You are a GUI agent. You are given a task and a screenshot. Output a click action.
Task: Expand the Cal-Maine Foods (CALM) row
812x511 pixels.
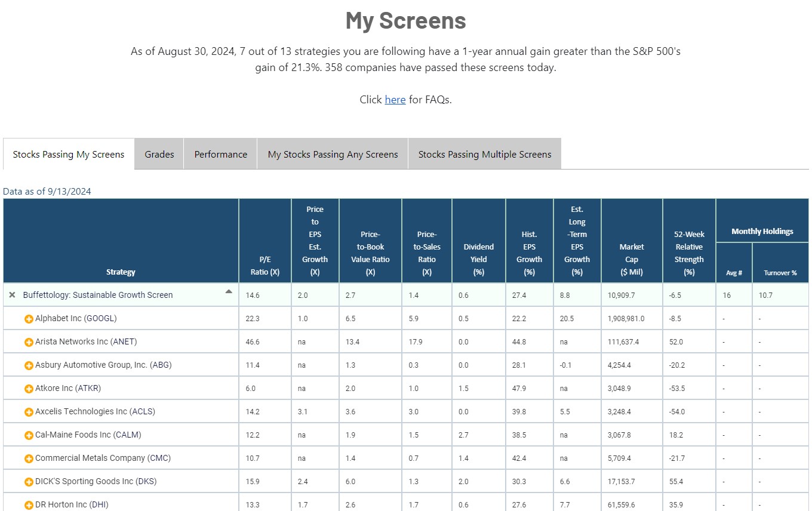pyautogui.click(x=29, y=435)
